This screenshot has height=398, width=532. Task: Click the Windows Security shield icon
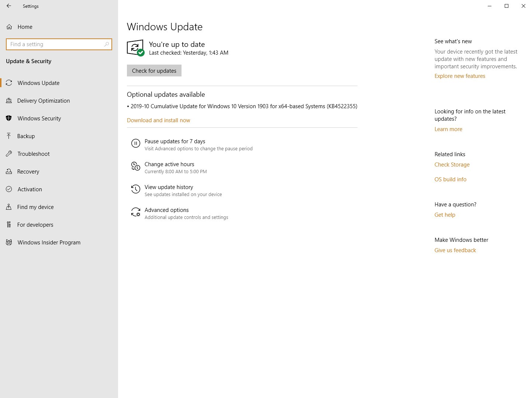click(x=9, y=119)
